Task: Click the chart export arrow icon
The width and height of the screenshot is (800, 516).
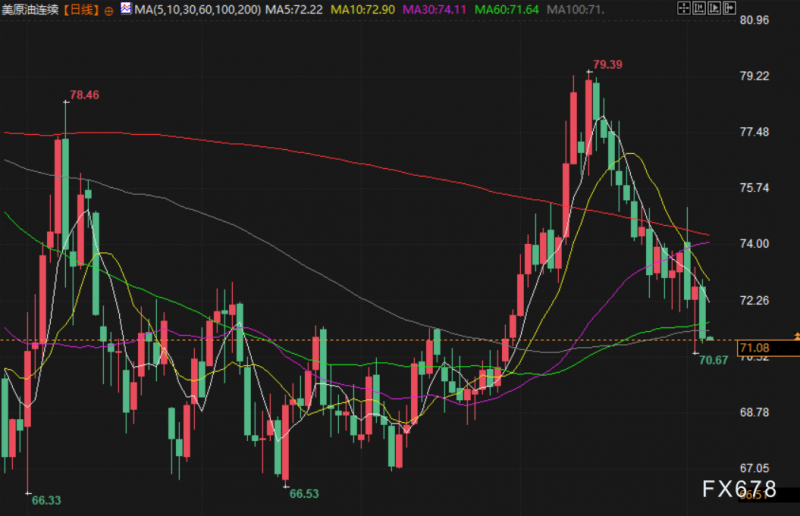Action: [x=730, y=8]
